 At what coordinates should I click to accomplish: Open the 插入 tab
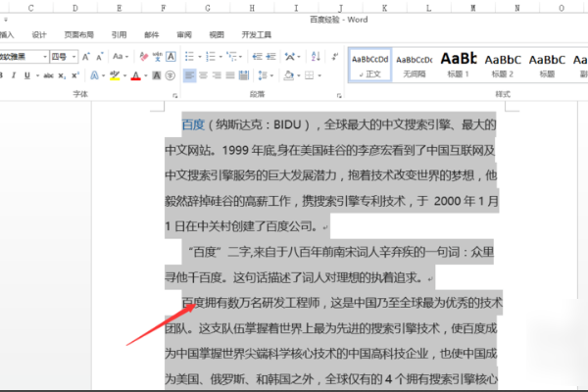pos(7,35)
